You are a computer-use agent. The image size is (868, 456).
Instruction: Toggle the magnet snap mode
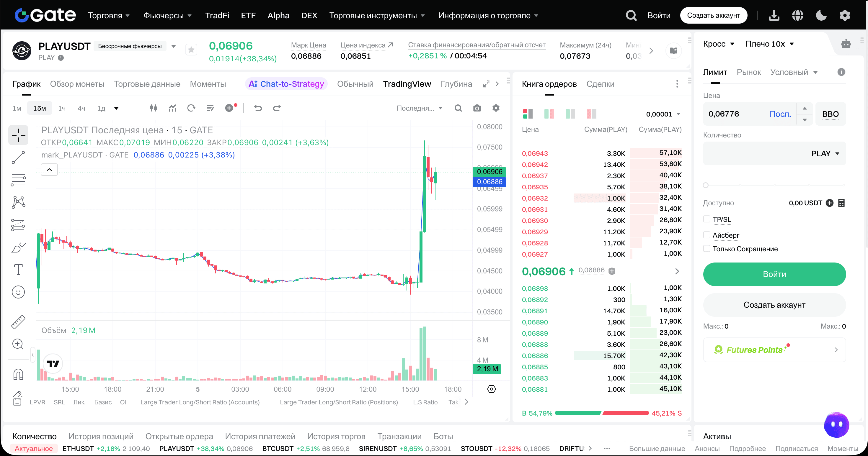[18, 374]
